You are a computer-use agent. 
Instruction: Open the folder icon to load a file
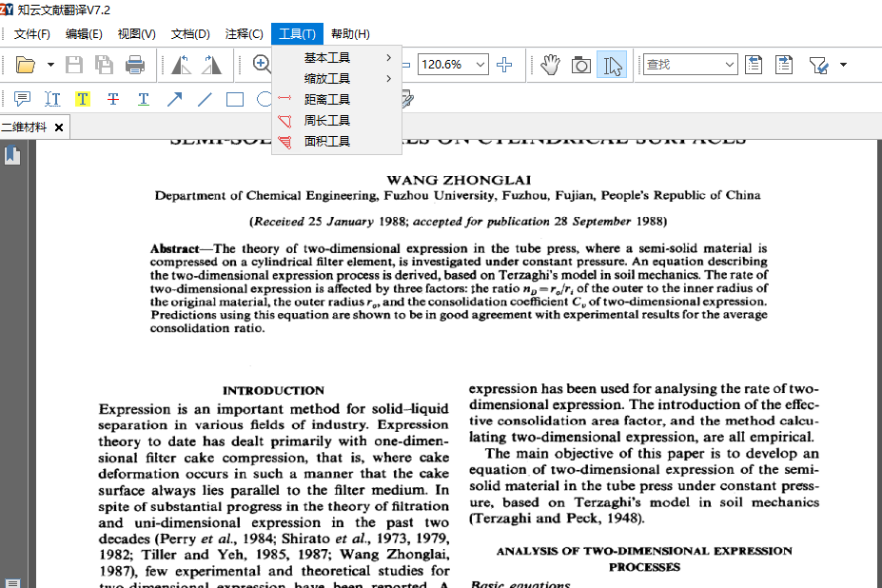pyautogui.click(x=26, y=65)
